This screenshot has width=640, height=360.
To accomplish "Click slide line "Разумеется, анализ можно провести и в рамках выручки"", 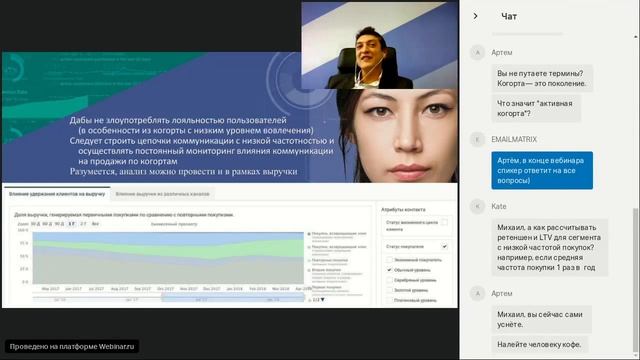I will tap(183, 171).
